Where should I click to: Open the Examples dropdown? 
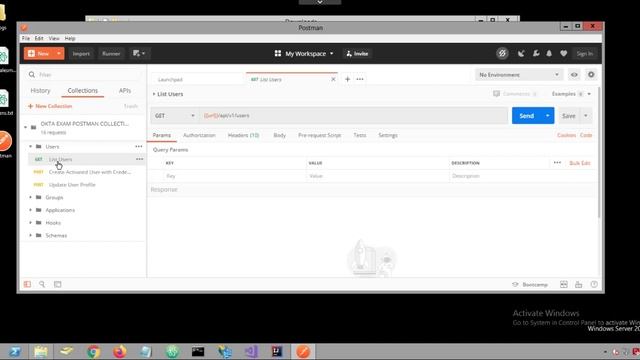[571, 94]
